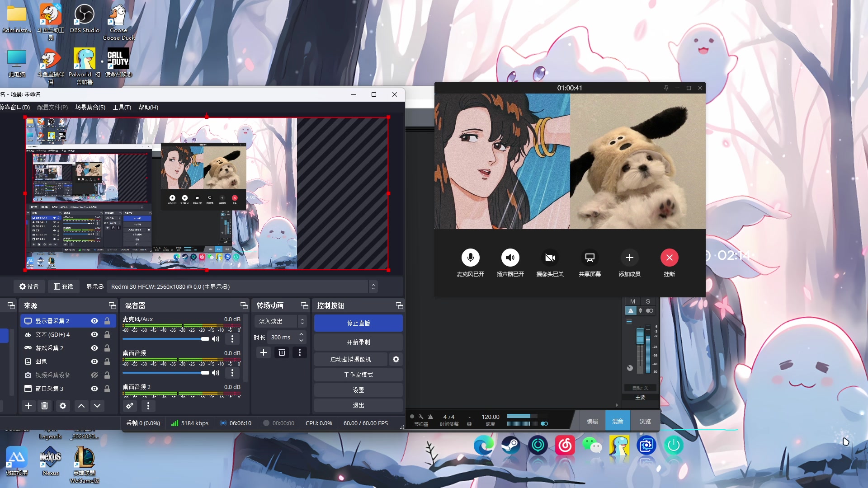Open the 工具(T) menu
The height and width of the screenshot is (488, 868).
pos(122,107)
